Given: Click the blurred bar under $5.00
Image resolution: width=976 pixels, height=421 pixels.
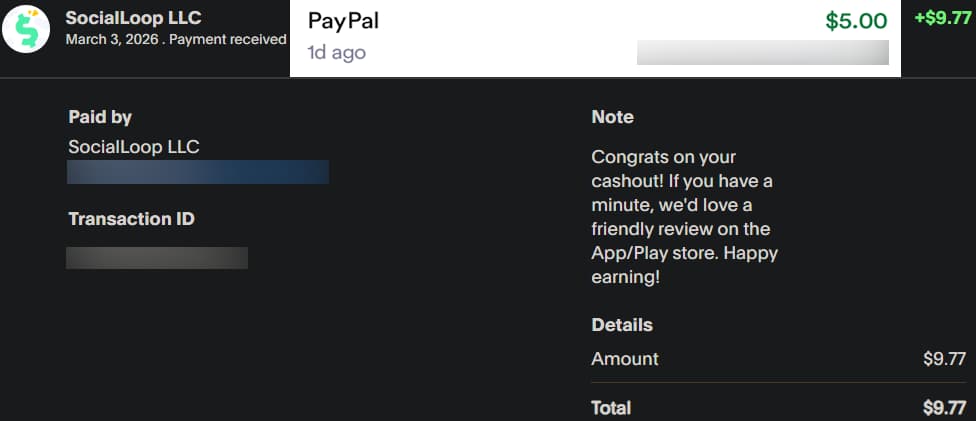Looking at the screenshot, I should point(762,53).
